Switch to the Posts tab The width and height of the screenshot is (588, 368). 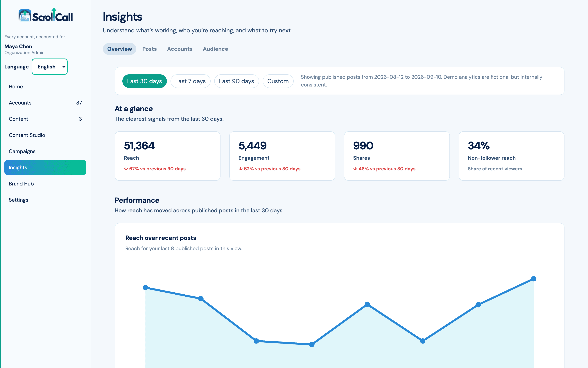tap(149, 49)
